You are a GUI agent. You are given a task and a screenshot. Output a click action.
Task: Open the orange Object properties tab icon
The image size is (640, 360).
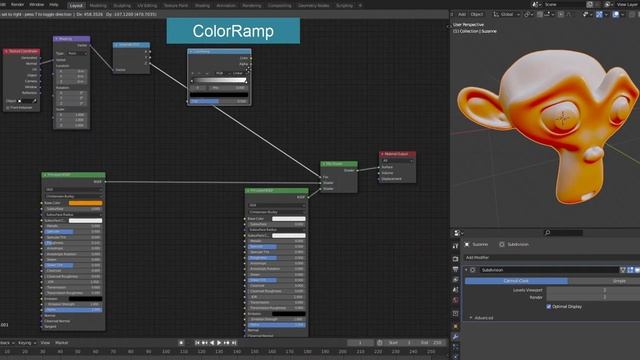(456, 326)
